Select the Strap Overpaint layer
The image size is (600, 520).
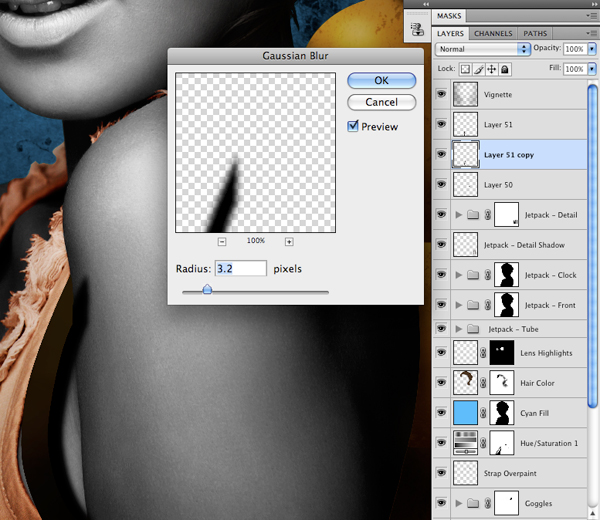coord(510,473)
